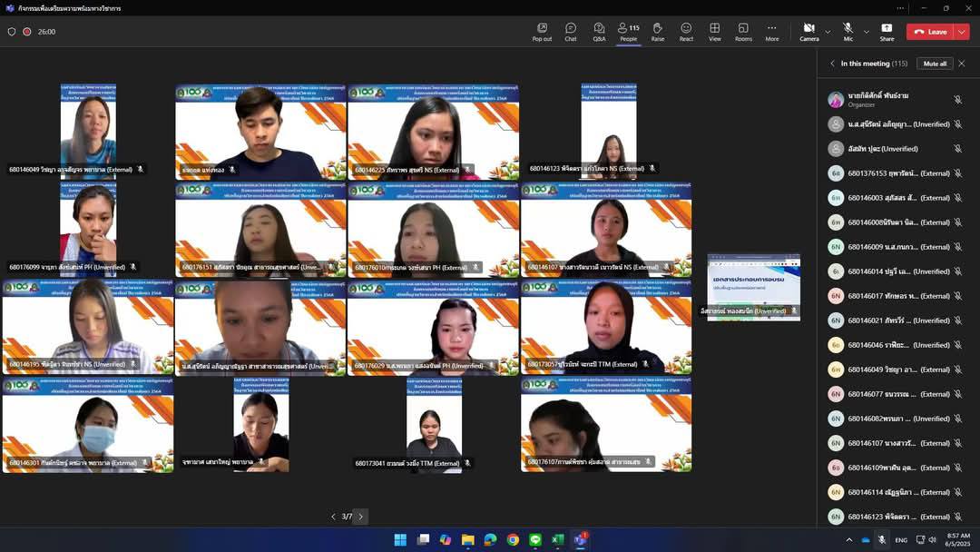Viewport: 980px width, 552px height.
Task: Click the shield icon beside the timer
Action: tap(12, 31)
